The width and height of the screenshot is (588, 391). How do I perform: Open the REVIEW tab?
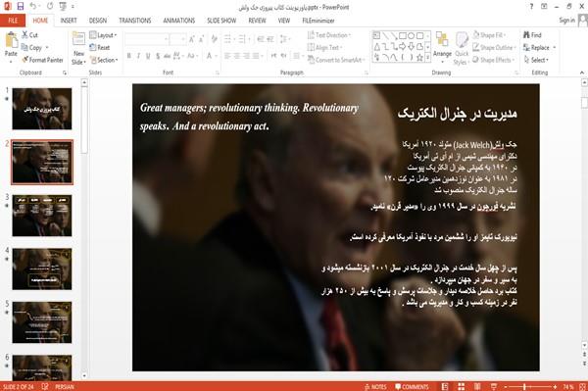(x=257, y=21)
